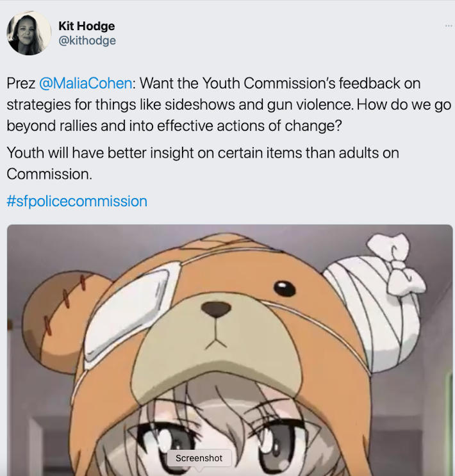Open the #sfpolicecommission hashtag
The width and height of the screenshot is (455, 476).
click(77, 201)
